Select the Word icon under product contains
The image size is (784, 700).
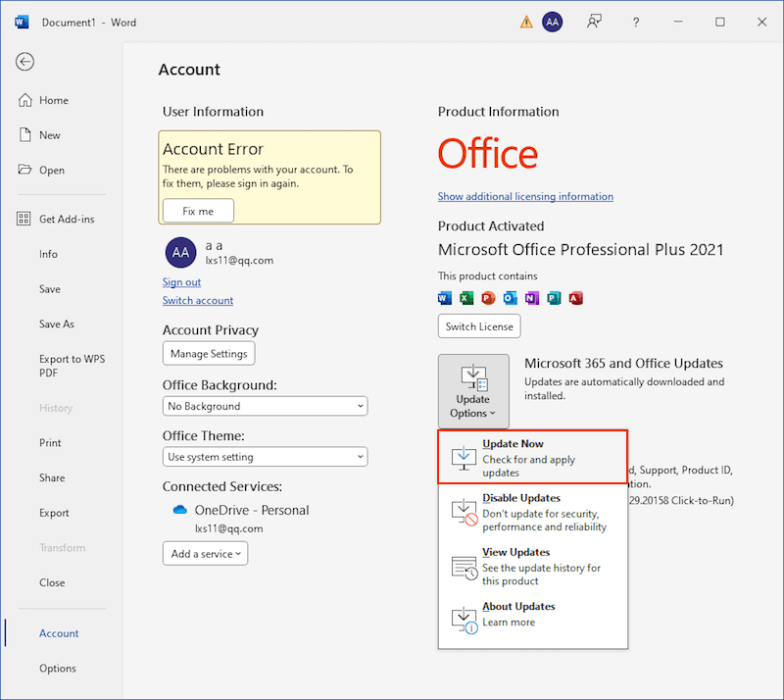[x=443, y=298]
